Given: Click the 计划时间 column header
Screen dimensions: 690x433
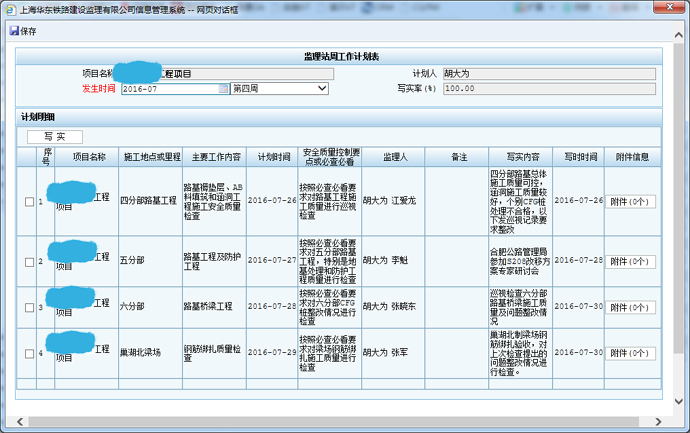Looking at the screenshot, I should tap(272, 157).
